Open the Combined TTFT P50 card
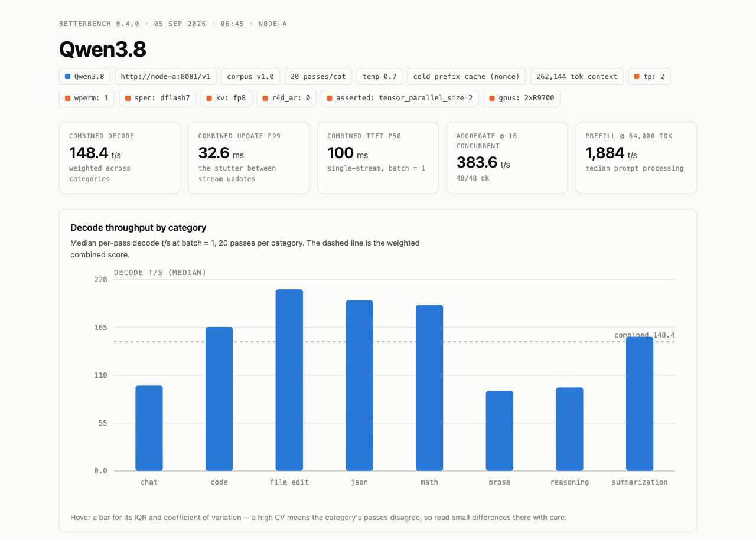Viewport: 756px width, 540px height. (x=378, y=158)
